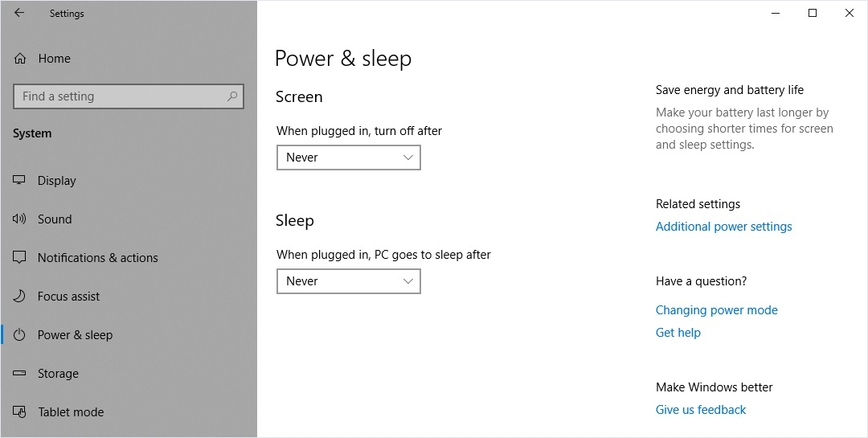This screenshot has width=868, height=438.
Task: Click the Make Windows better label
Action: tap(714, 387)
